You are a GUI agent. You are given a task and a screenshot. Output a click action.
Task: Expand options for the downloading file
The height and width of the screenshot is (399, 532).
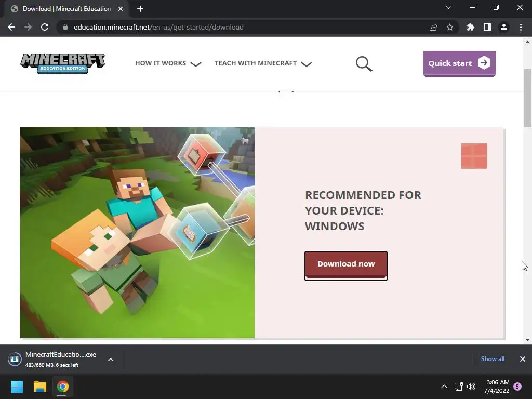pos(111,360)
